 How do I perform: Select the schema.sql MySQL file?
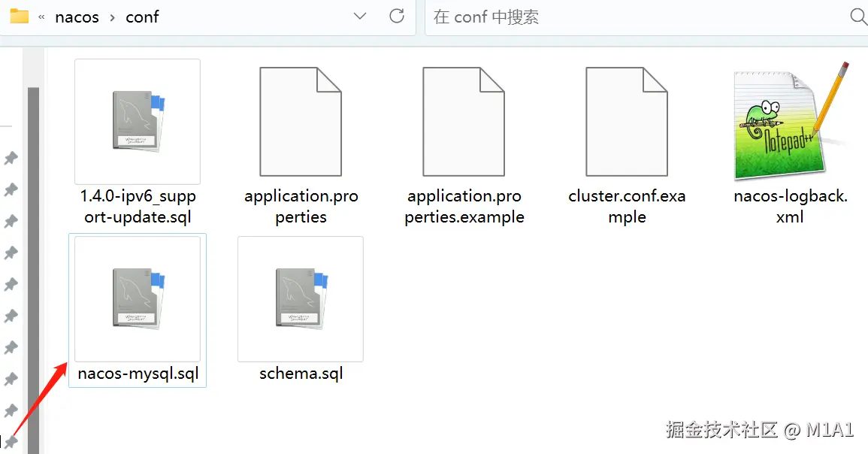point(300,299)
